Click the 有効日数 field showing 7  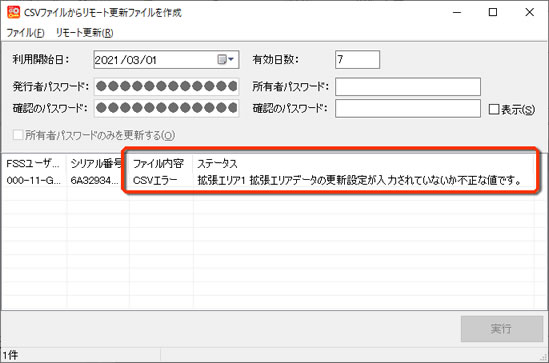[357, 60]
